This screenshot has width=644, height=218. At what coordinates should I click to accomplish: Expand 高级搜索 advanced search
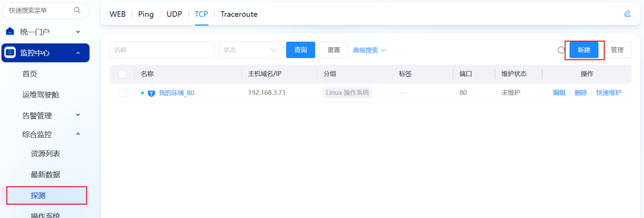(x=369, y=50)
